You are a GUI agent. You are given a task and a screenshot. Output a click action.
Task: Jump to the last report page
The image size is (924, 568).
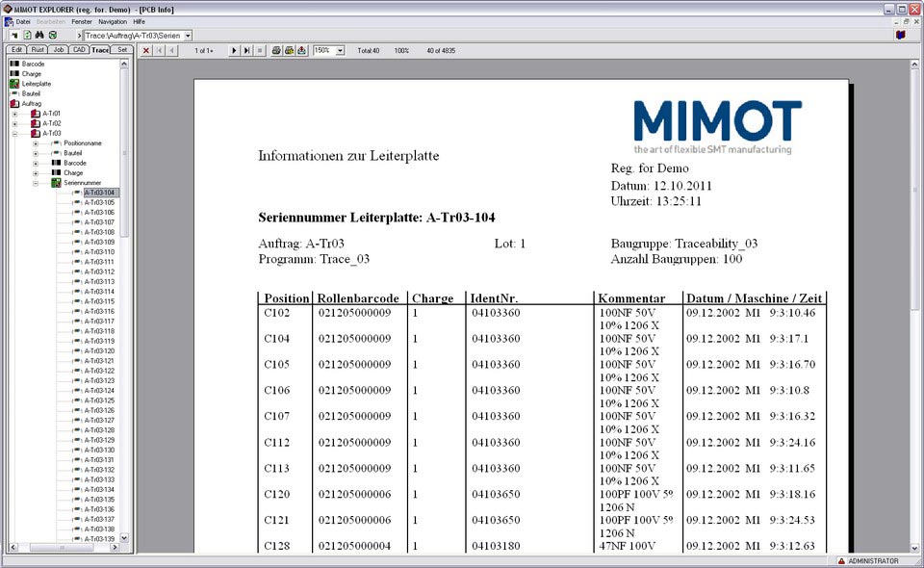[247, 51]
